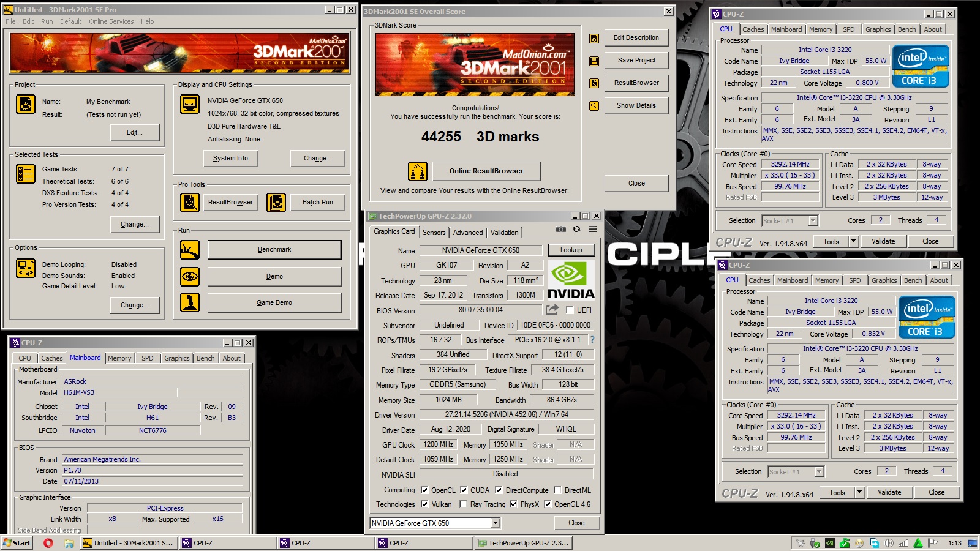Click the BIOS share/export arrow icon in GPU-Z
980x551 pixels.
[x=552, y=310]
